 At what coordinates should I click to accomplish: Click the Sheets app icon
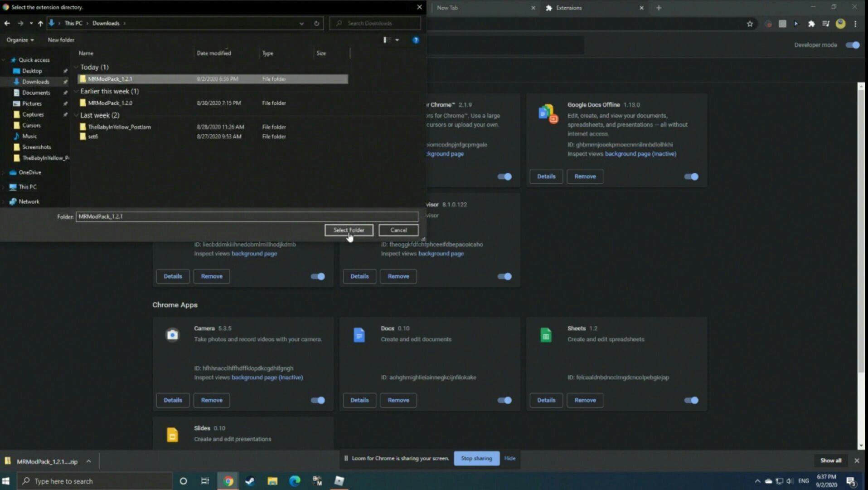point(546,335)
